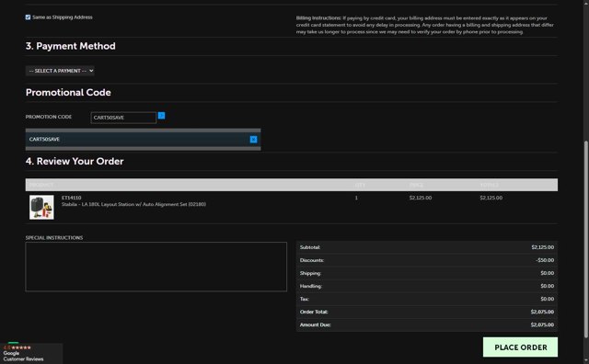
Task: Click the Review Your Order heading
Action: pos(75,162)
